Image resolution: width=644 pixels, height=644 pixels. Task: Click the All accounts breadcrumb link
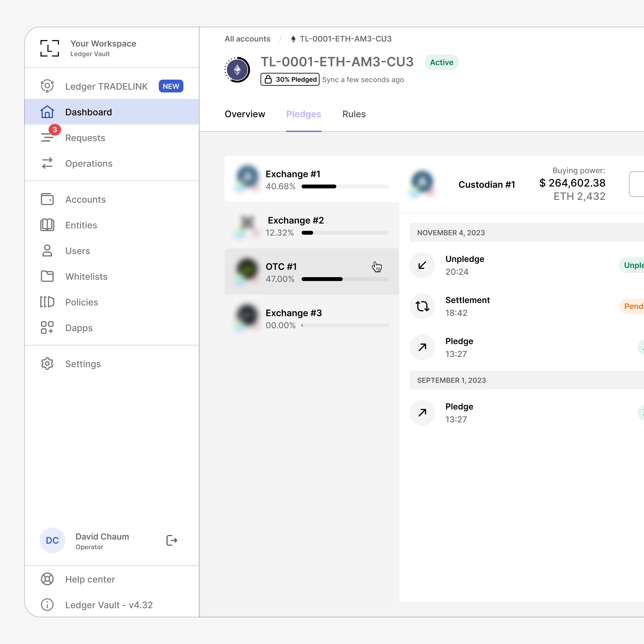click(x=247, y=39)
